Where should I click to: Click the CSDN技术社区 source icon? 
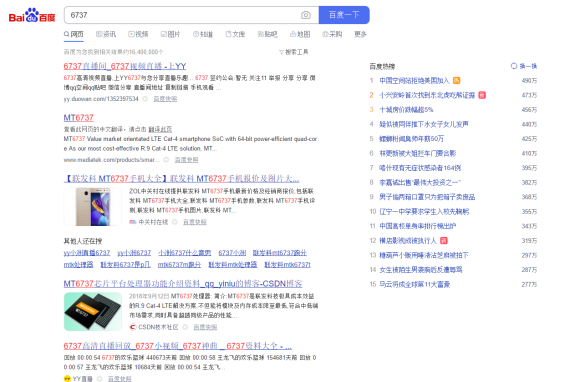(x=132, y=327)
